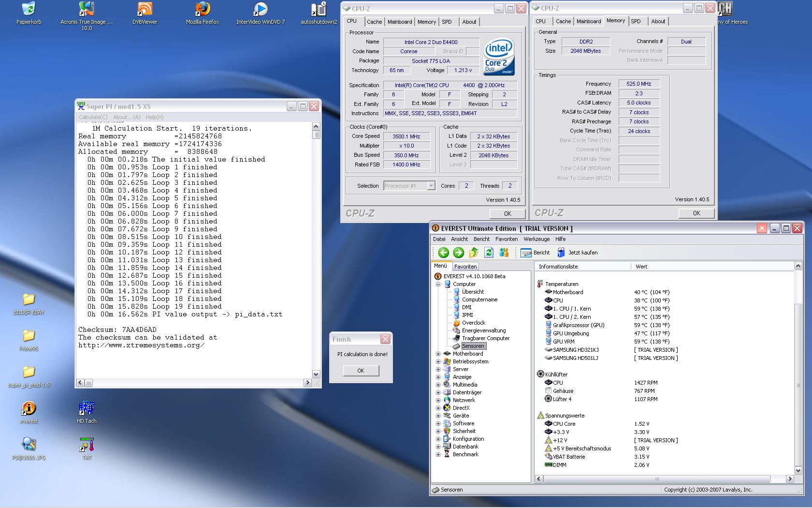The height and width of the screenshot is (508, 812).
Task: Open the Bericht report tool
Action: tap(535, 253)
